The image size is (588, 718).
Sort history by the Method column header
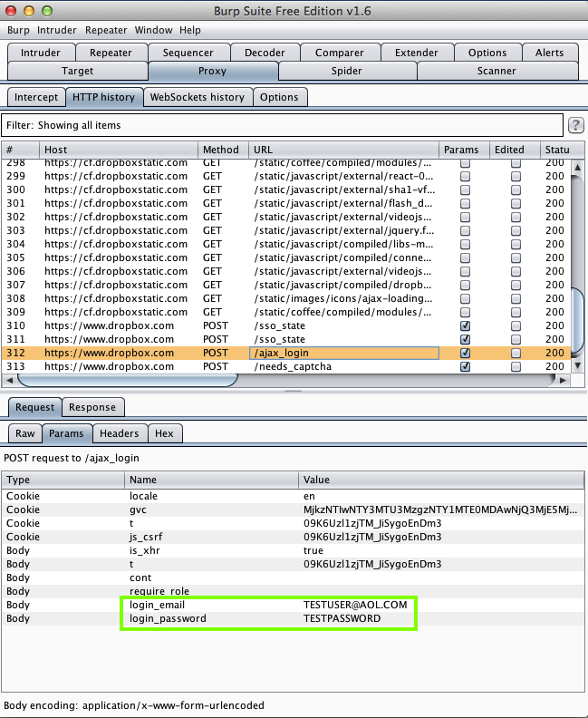(x=223, y=150)
